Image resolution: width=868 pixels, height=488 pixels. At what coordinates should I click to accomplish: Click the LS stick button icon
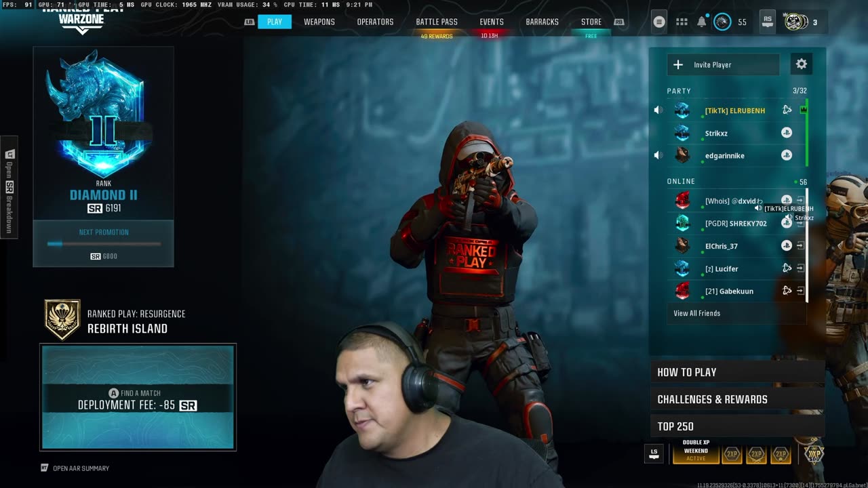point(654,453)
